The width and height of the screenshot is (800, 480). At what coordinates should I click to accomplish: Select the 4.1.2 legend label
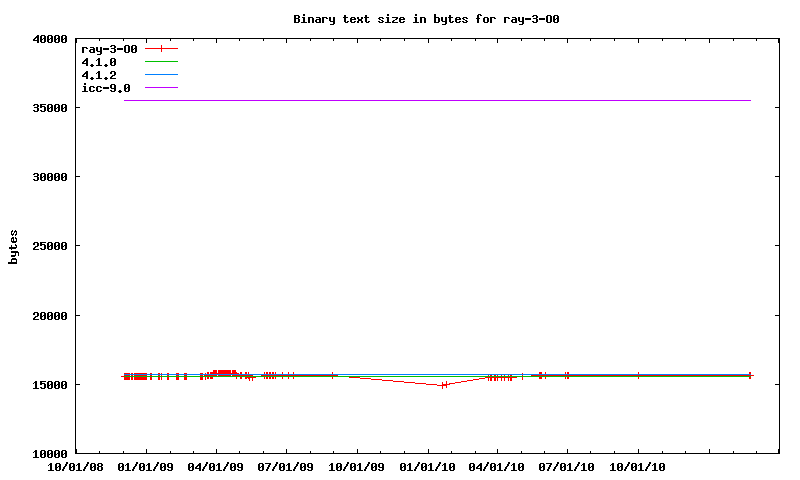point(98,75)
